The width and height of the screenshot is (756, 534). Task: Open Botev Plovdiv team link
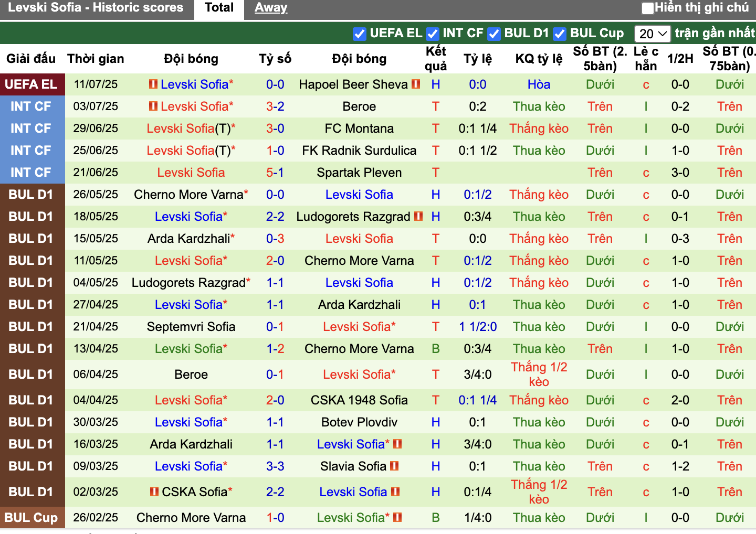(x=359, y=422)
